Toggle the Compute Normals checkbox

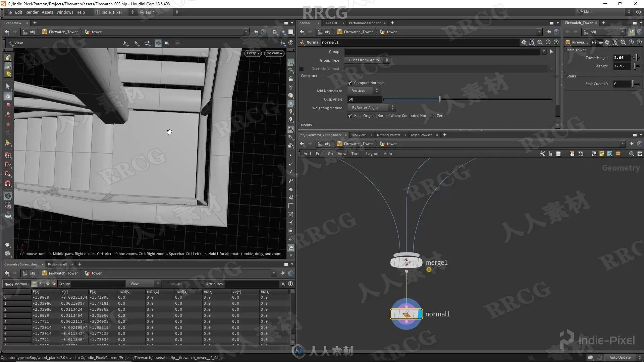[x=350, y=83]
